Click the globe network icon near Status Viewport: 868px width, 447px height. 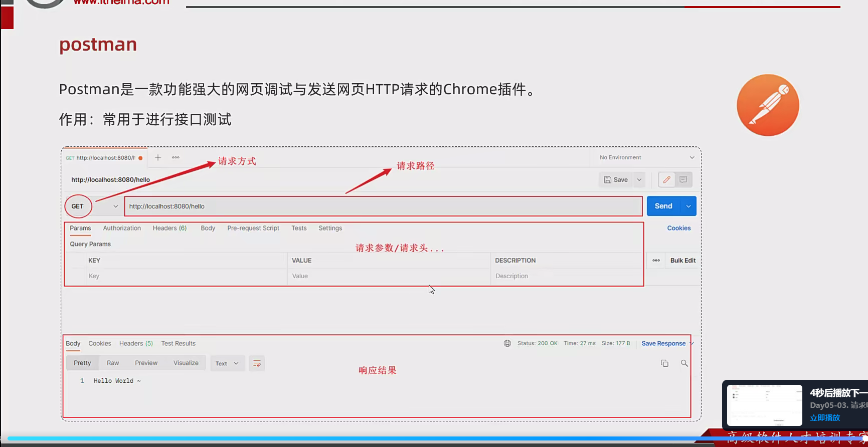[507, 343]
